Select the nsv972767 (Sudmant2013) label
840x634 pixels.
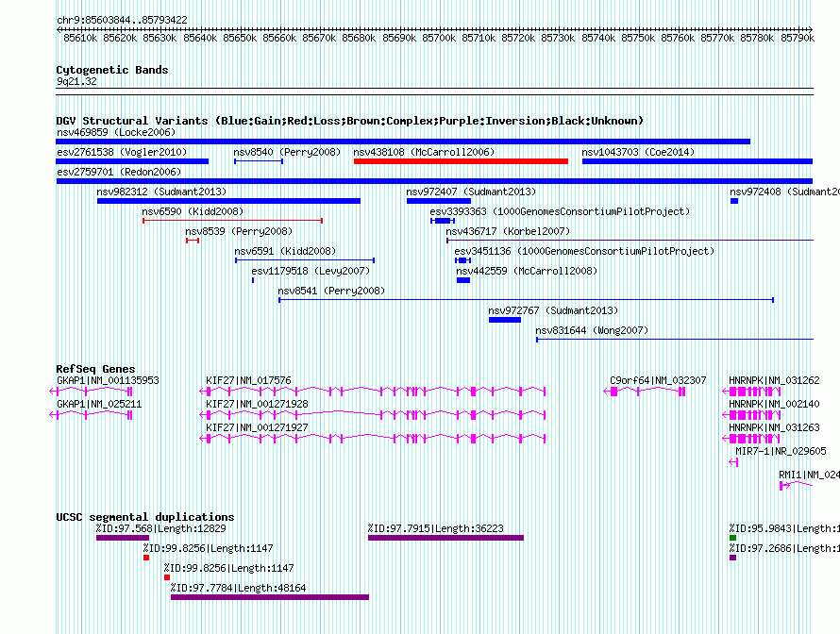(553, 310)
